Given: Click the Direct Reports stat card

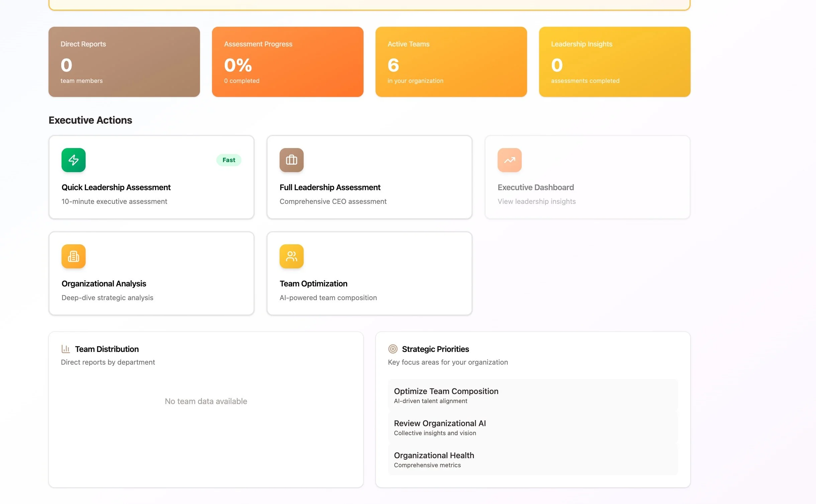Looking at the screenshot, I should (x=124, y=62).
